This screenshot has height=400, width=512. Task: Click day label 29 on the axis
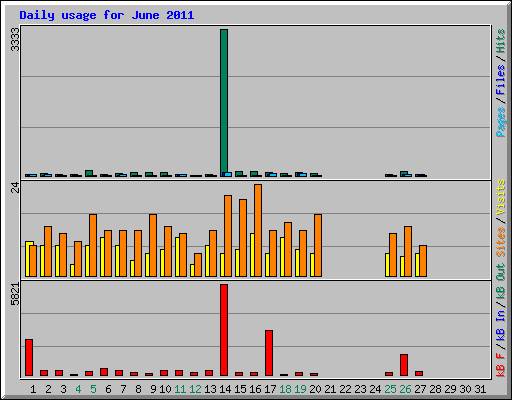[450, 389]
